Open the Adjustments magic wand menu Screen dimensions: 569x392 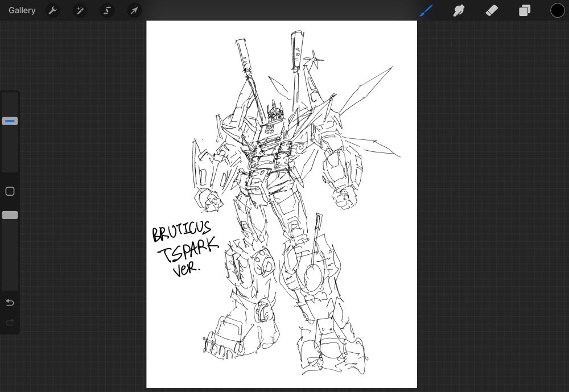pos(80,11)
